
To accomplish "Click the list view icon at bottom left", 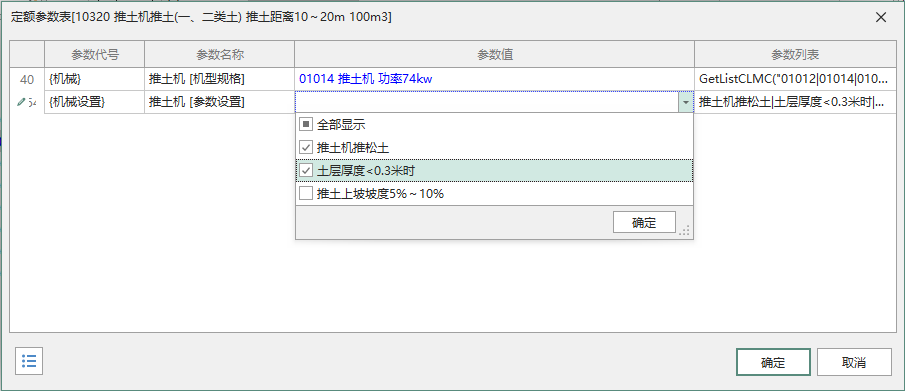I will click(x=29, y=362).
